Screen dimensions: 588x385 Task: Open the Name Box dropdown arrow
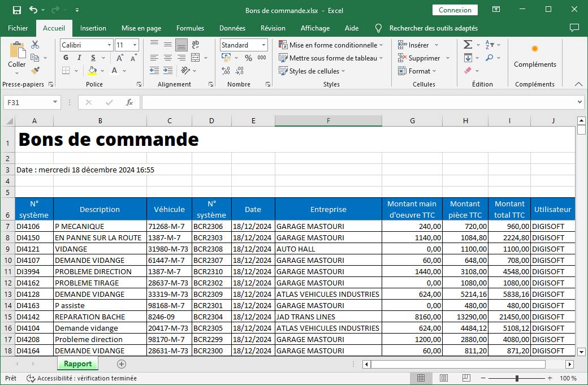pos(55,102)
